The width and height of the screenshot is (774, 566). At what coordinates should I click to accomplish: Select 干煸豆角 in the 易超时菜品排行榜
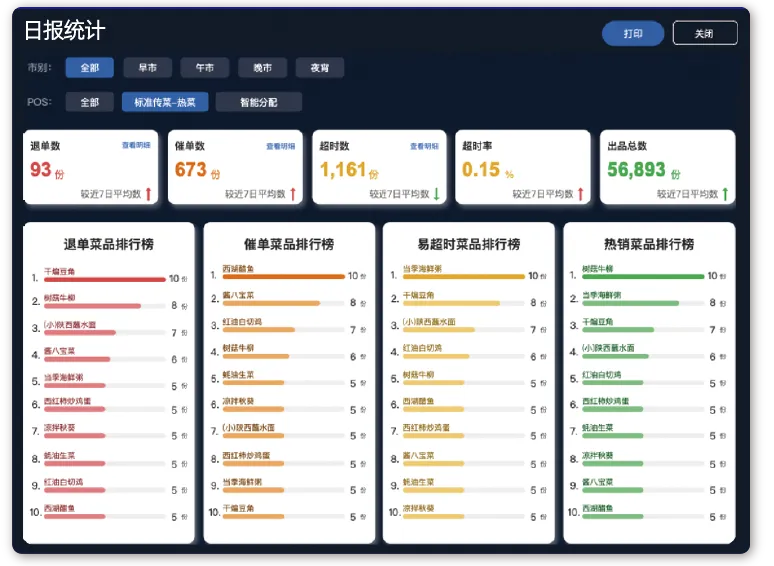(419, 295)
